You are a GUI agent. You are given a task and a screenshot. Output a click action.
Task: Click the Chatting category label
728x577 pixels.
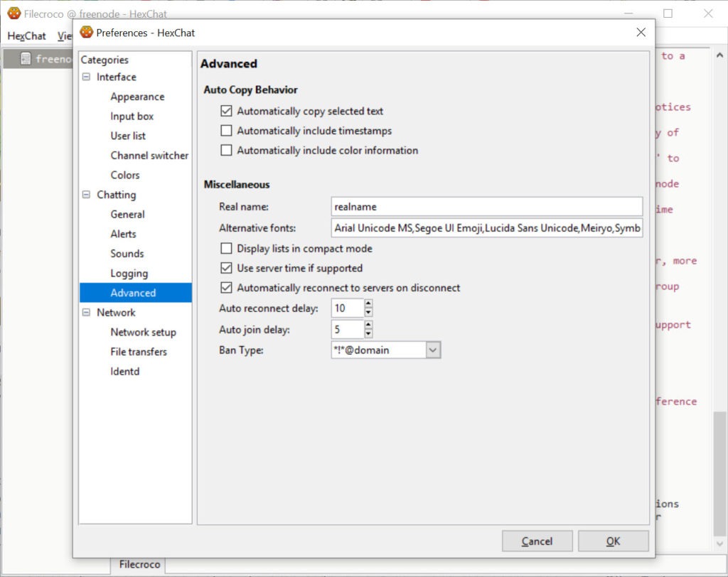117,195
